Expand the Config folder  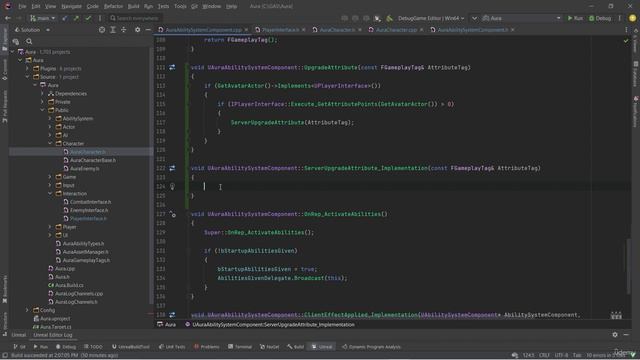coord(27,310)
